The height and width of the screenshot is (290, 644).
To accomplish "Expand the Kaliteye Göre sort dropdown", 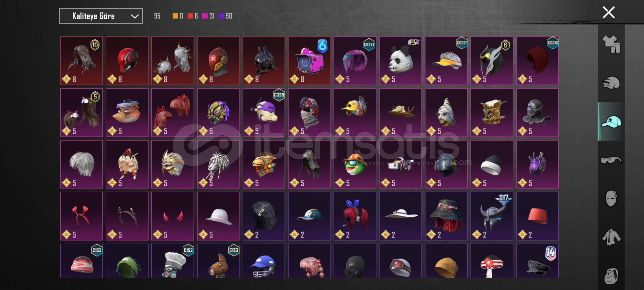I will [101, 16].
